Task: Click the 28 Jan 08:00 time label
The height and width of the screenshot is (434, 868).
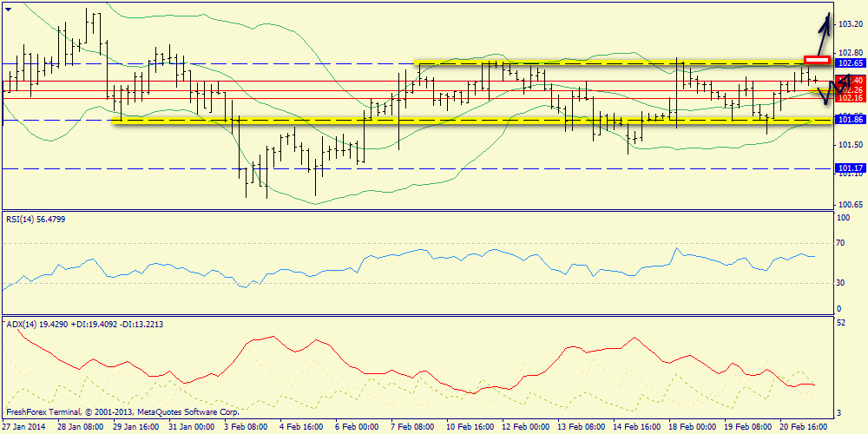Action: point(80,427)
